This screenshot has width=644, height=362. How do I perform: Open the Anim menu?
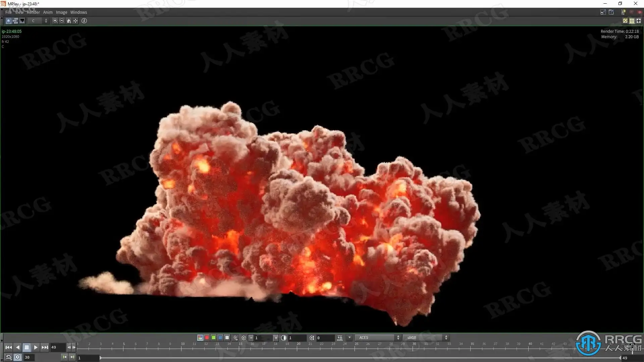48,12
